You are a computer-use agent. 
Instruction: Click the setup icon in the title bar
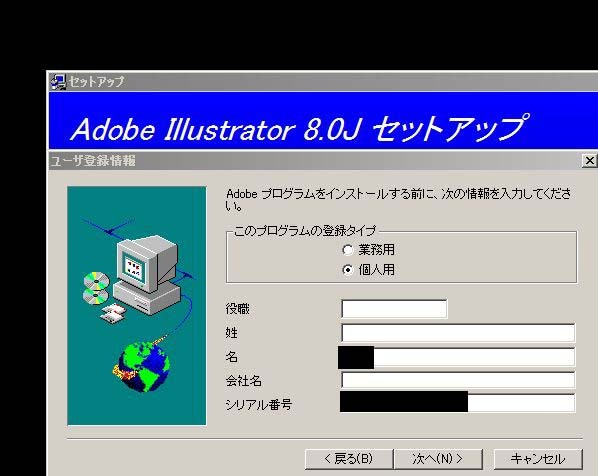click(x=58, y=82)
